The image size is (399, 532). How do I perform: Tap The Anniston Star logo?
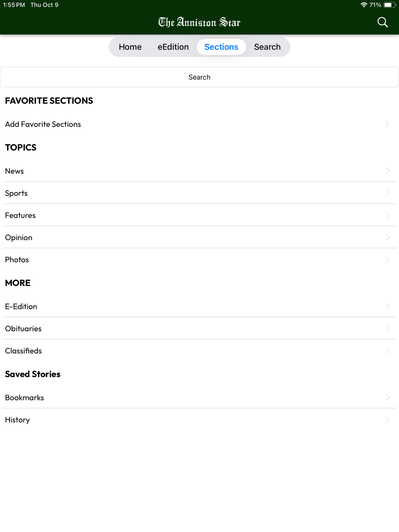click(x=199, y=22)
